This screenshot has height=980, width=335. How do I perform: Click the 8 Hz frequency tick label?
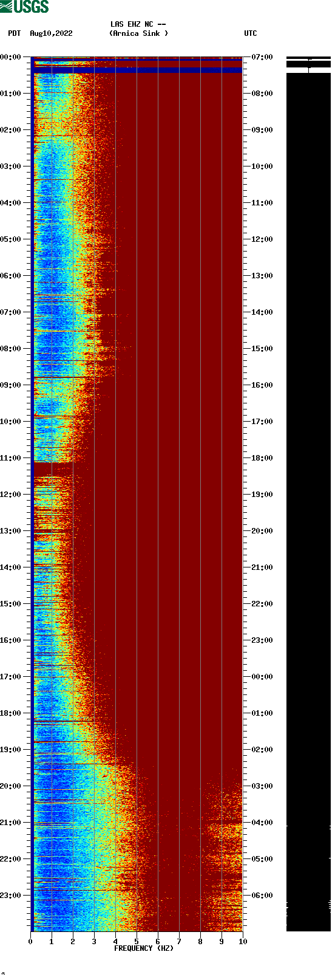point(200,942)
